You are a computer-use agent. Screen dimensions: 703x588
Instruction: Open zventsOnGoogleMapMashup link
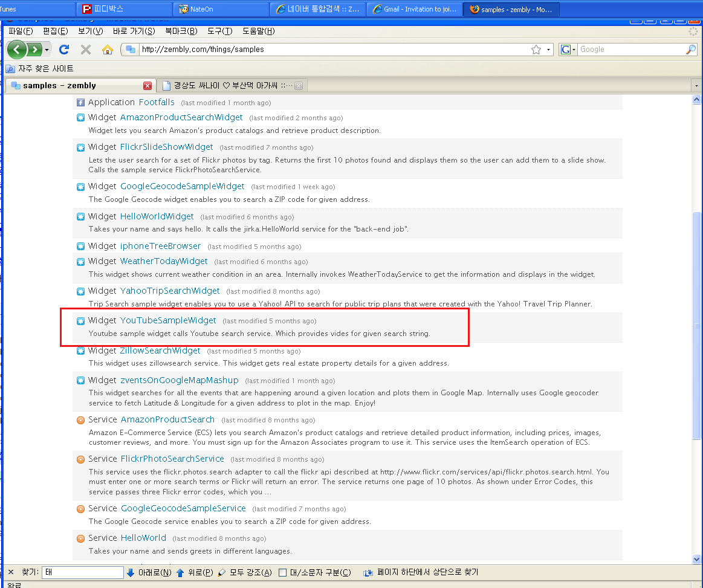point(180,380)
